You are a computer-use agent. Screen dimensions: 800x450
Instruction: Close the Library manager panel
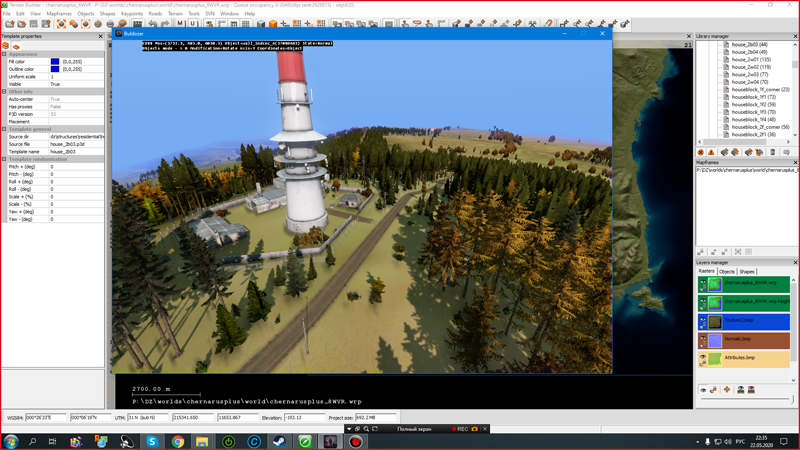795,36
